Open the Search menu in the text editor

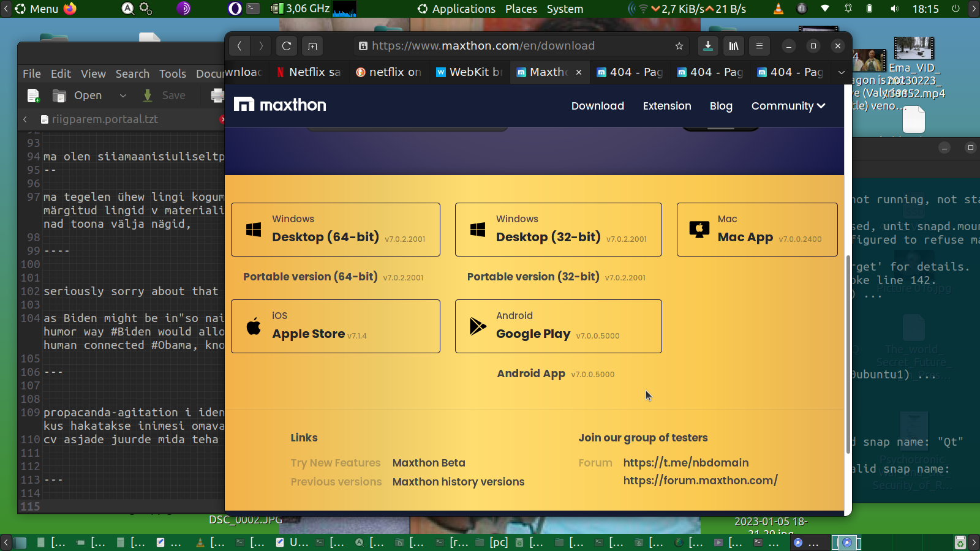click(133, 74)
